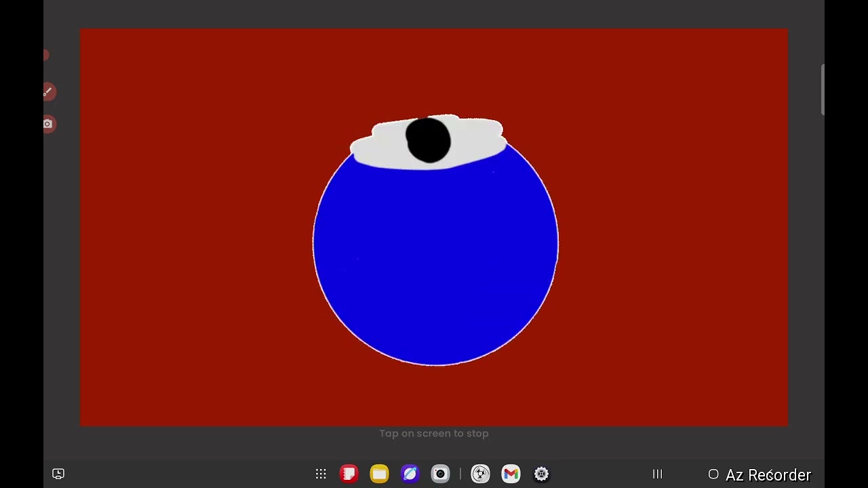Click the Az Recorder watermark label
The image size is (868, 488).
(x=768, y=475)
